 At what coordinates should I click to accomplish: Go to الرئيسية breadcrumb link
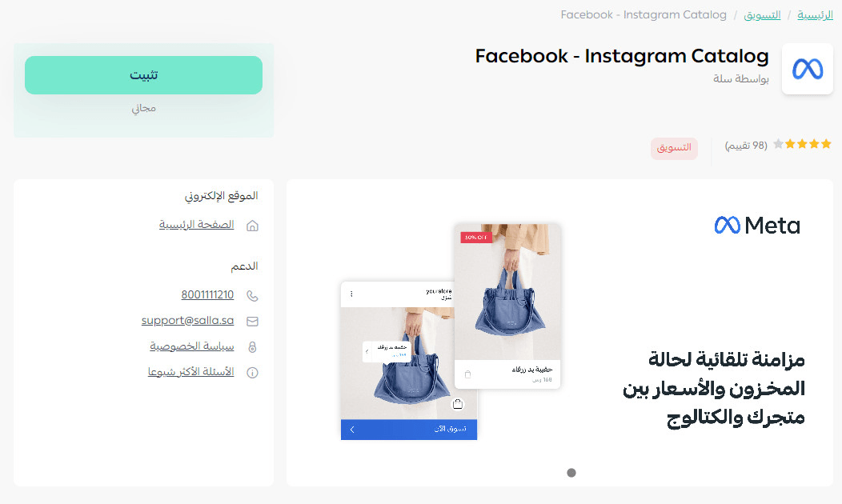(815, 15)
